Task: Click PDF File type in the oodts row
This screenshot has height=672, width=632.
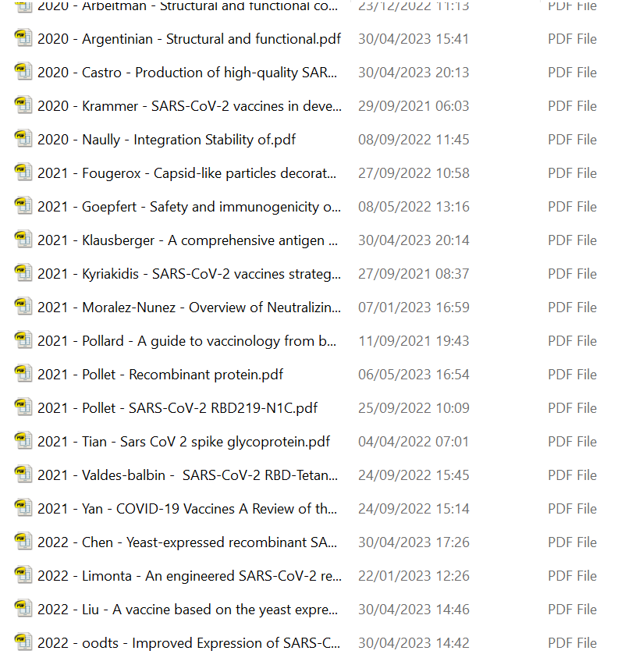Action: point(572,643)
